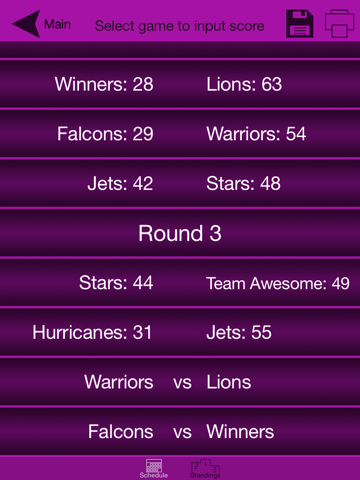Viewport: 360px width, 480px height.
Task: Tap the Jets: 55 score text
Action: pos(239,332)
